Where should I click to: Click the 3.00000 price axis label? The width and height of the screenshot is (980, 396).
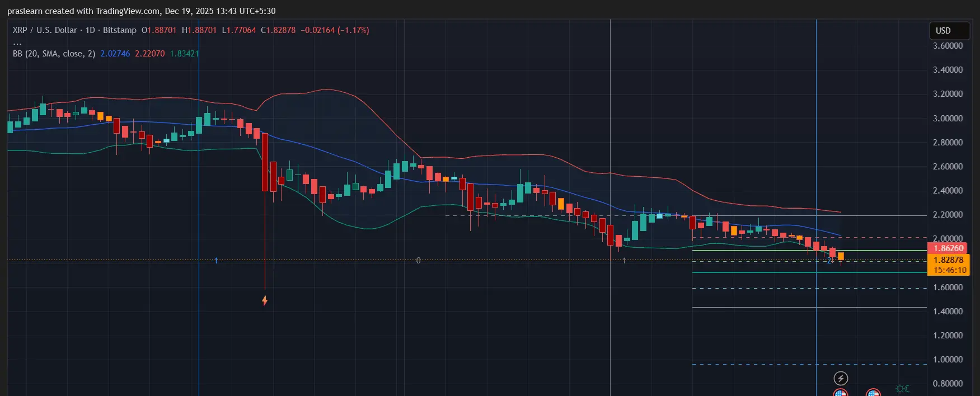[x=948, y=119]
